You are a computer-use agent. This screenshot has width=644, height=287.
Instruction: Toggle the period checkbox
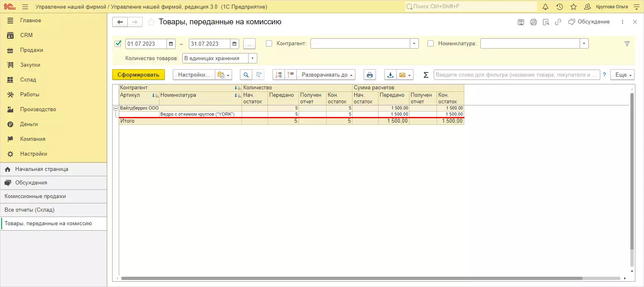[x=118, y=44]
